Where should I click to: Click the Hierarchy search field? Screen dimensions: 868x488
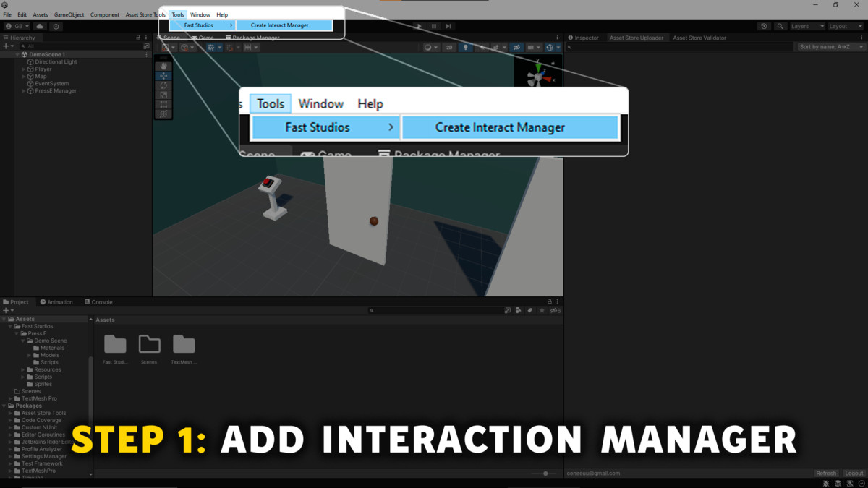[80, 46]
